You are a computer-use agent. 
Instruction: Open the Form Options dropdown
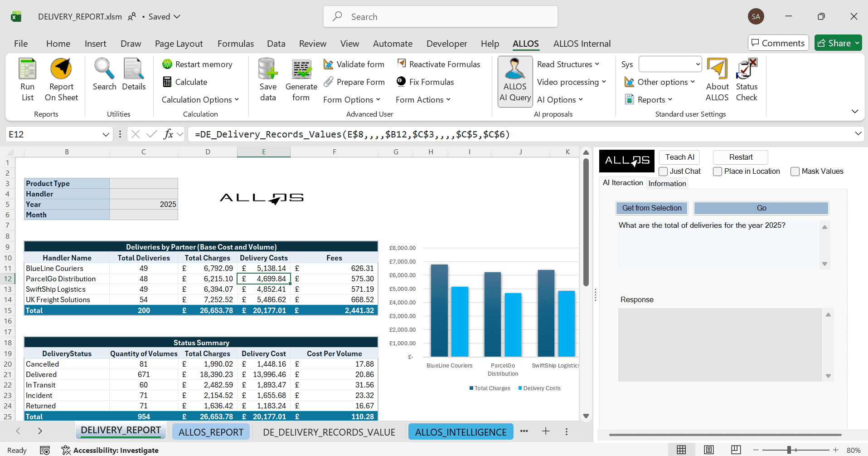pyautogui.click(x=352, y=99)
